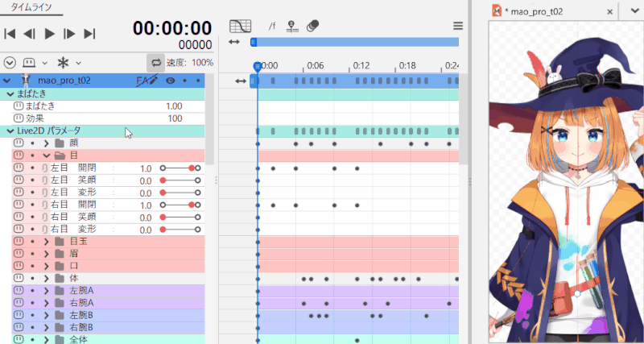Jump to the last frame of the timeline
The image size is (644, 344).
click(89, 34)
